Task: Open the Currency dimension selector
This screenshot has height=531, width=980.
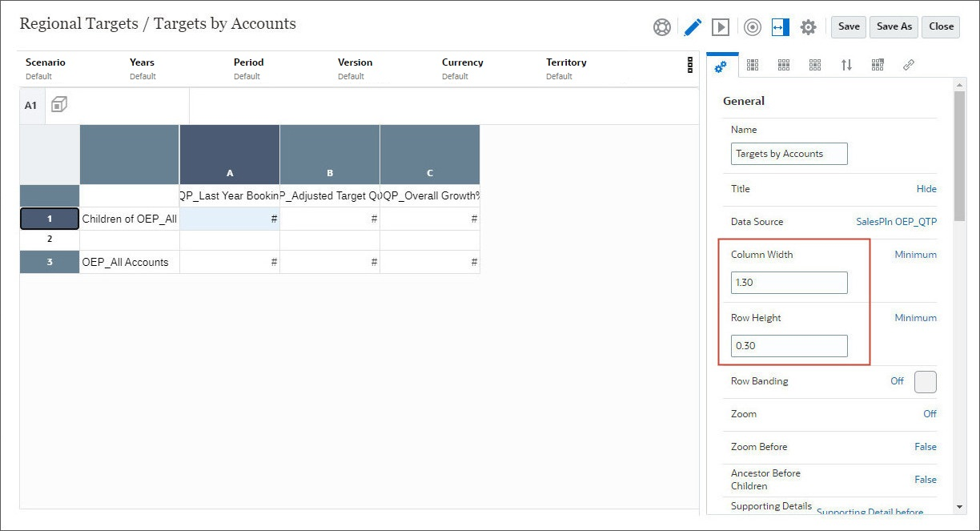Action: (x=463, y=69)
